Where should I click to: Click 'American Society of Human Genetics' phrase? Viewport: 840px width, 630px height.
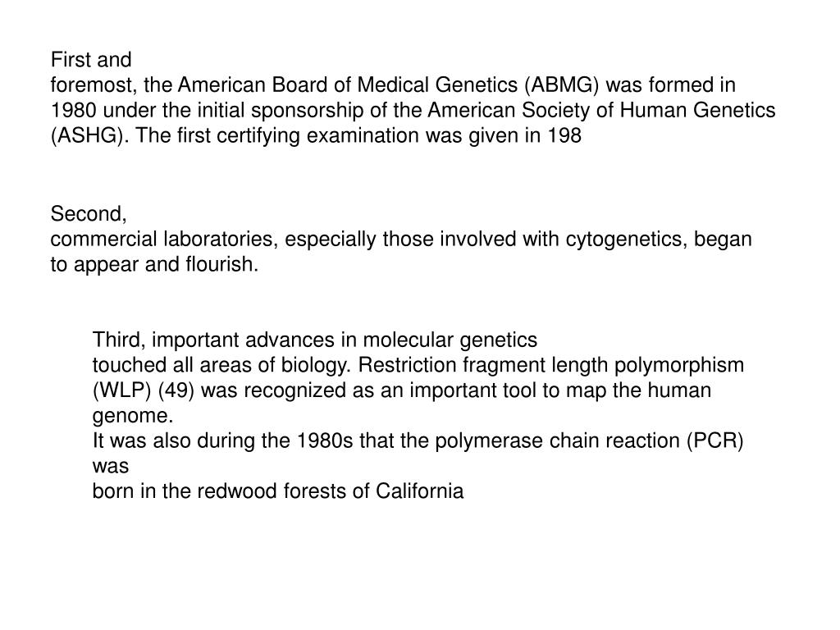[x=601, y=110]
